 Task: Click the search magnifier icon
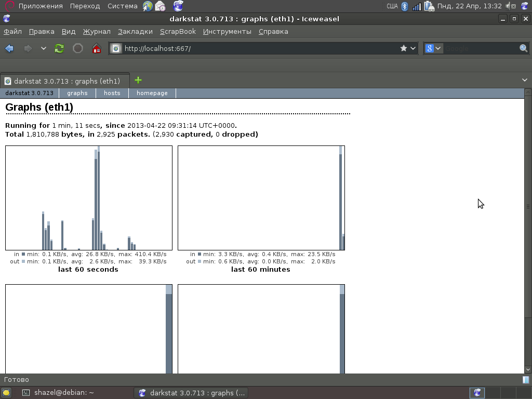click(523, 48)
